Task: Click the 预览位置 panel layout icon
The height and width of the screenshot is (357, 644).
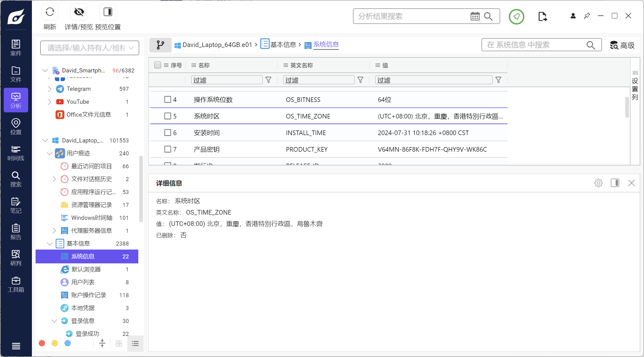Action: 108,12
